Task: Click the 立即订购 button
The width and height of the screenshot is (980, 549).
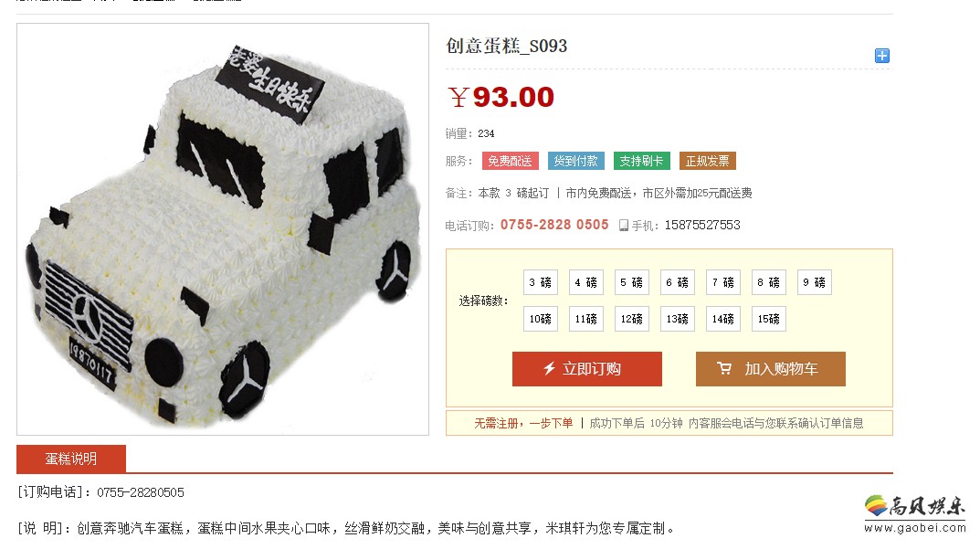Action: 587,369
